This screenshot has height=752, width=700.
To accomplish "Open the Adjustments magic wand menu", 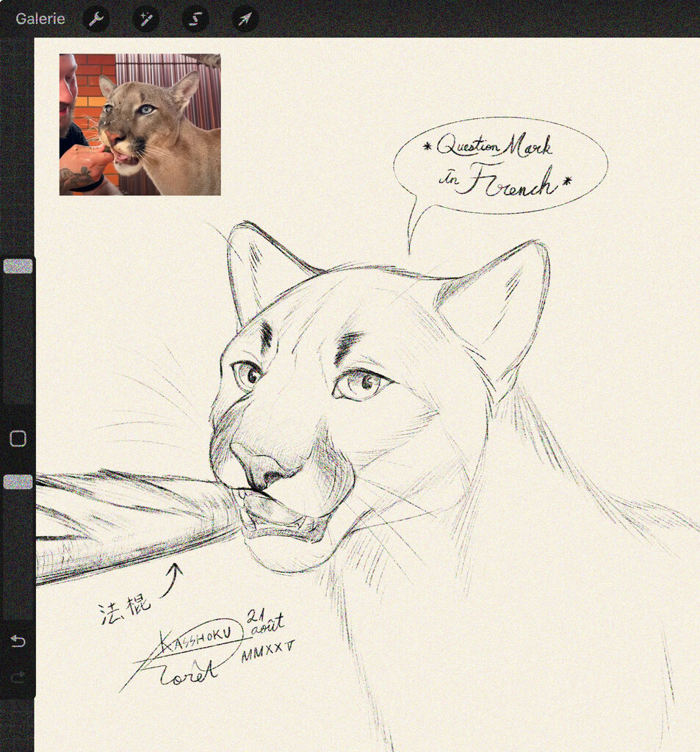I will point(146,18).
